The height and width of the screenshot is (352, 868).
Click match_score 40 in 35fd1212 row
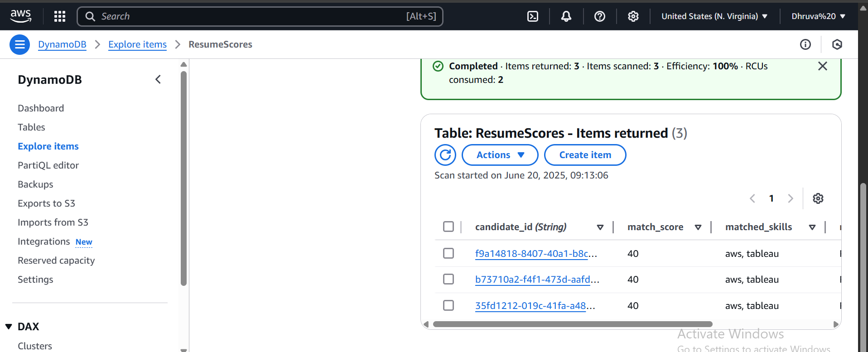point(633,306)
